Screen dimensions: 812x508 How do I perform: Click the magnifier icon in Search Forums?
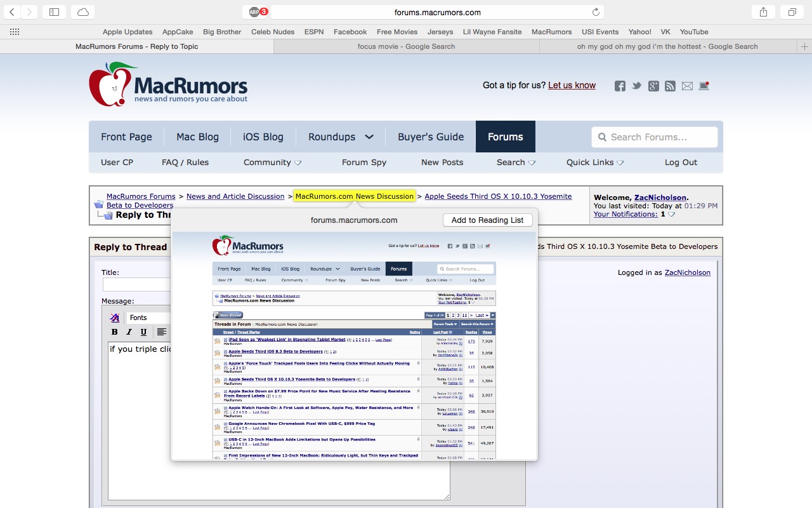click(601, 137)
